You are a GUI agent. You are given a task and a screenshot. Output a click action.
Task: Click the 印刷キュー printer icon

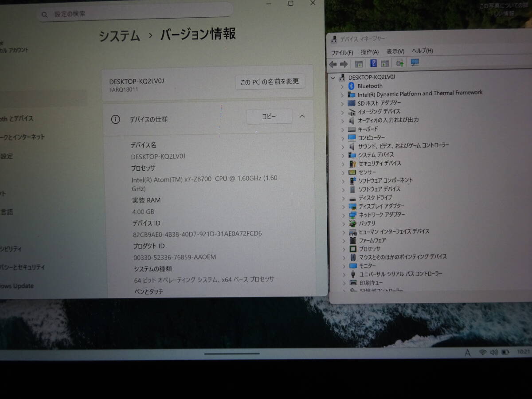(x=353, y=283)
